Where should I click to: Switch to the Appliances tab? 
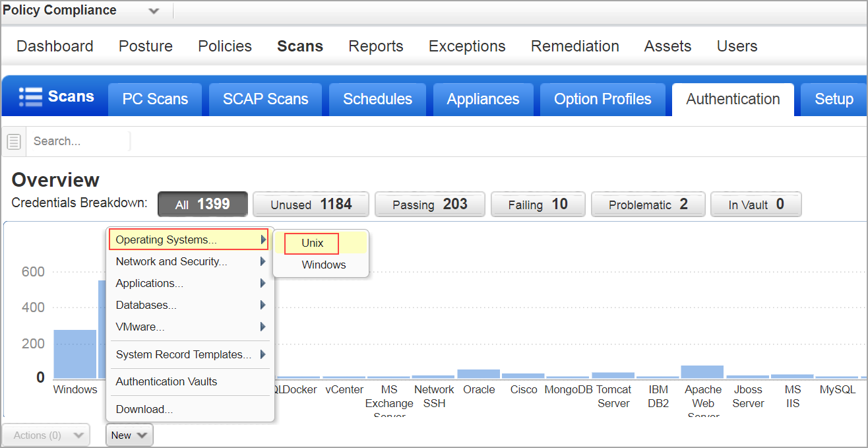tap(483, 99)
